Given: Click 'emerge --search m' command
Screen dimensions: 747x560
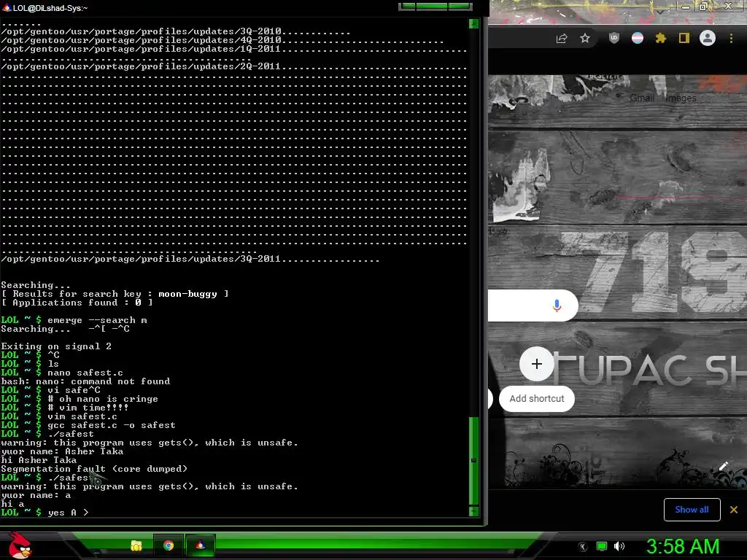Looking at the screenshot, I should click(97, 320).
